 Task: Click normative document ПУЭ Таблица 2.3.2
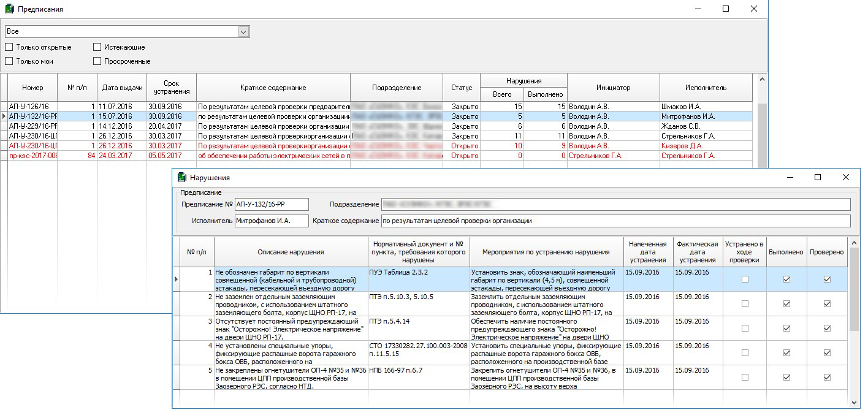419,279
